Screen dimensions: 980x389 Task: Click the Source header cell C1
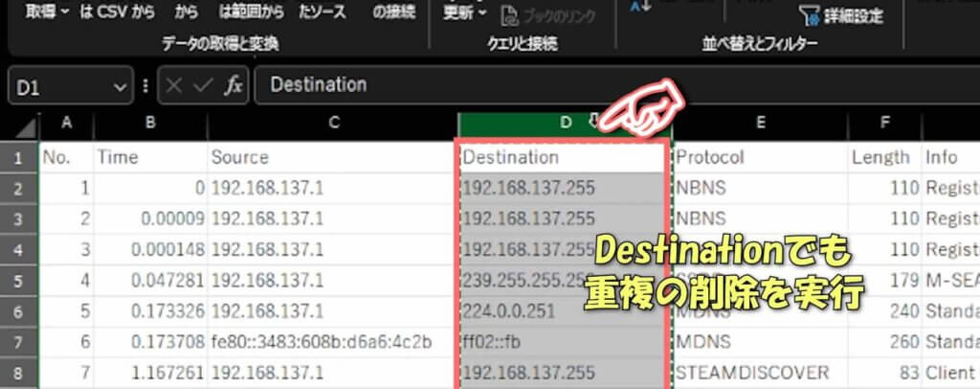point(331,156)
